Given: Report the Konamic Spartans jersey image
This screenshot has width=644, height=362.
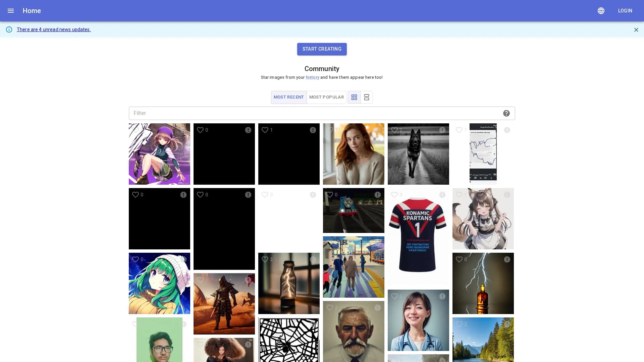Looking at the screenshot, I should pyautogui.click(x=442, y=195).
